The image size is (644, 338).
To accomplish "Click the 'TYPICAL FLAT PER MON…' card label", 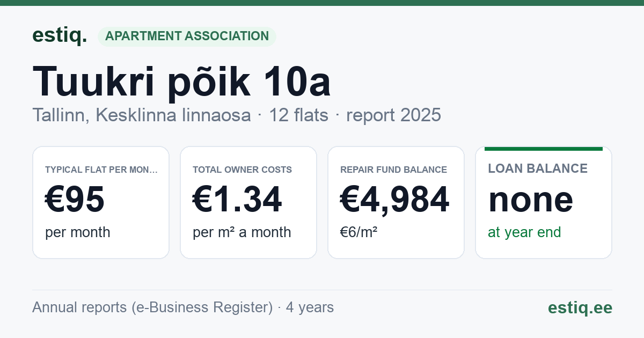I will pyautogui.click(x=101, y=170).
